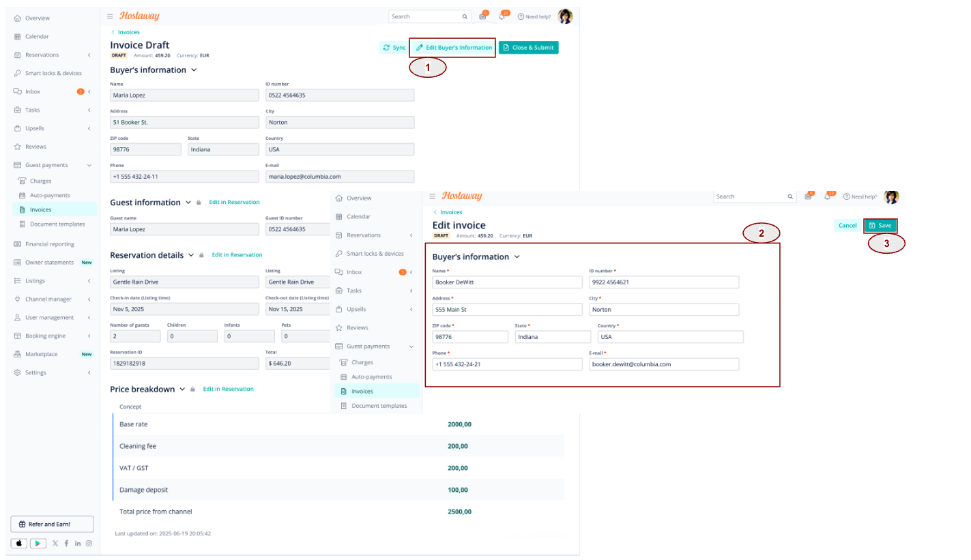The height and width of the screenshot is (560, 971).
Task: Open Calendar in the Edit invoice window sidebar
Action: click(x=359, y=216)
